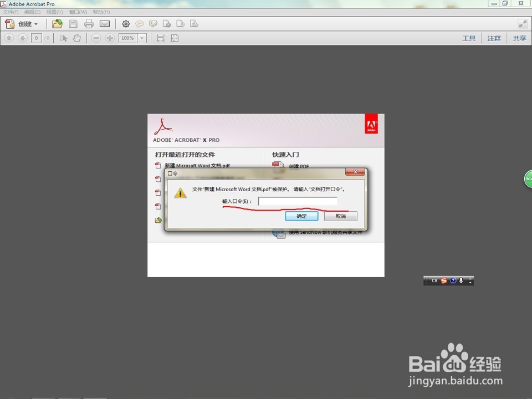Open recent file 新建 Microsoft Word 文档.pdf
This screenshot has width=532, height=399.
point(197,166)
